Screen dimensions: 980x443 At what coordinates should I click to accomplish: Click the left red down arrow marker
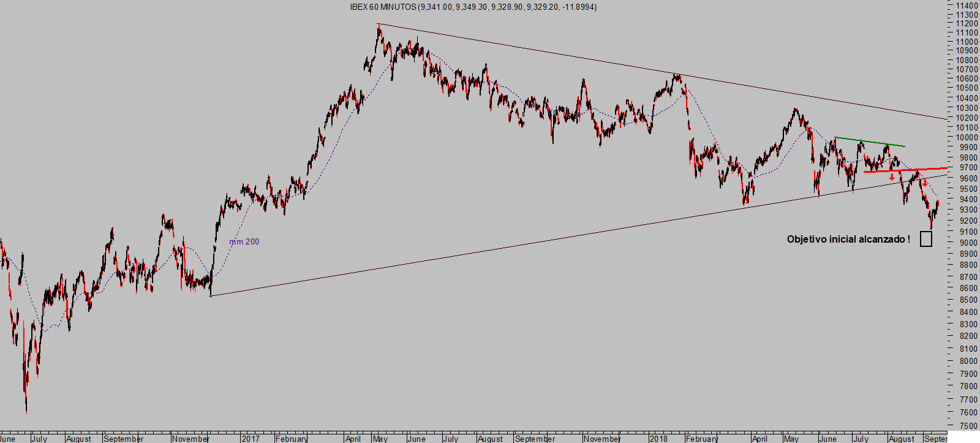pos(892,177)
